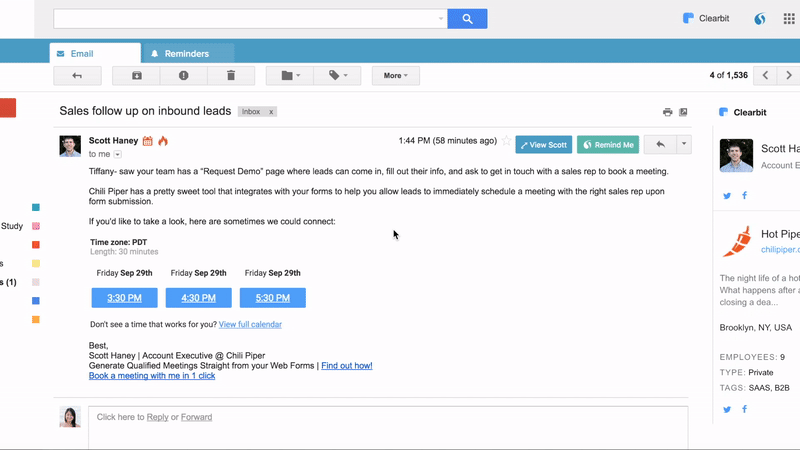This screenshot has width=800, height=450.
Task: Click Scott Haney's photo in the Clearbit sidebar
Action: (736, 155)
